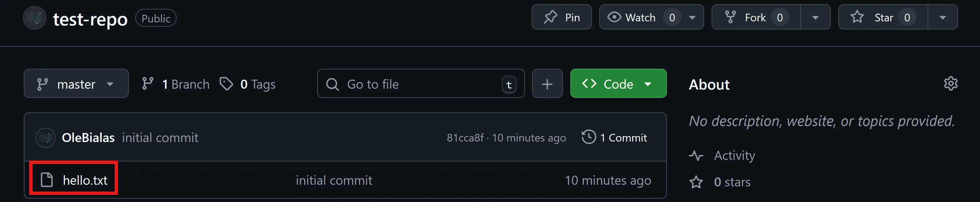Fork the test-repo repository
Screen dimensions: 980x202
(749, 18)
